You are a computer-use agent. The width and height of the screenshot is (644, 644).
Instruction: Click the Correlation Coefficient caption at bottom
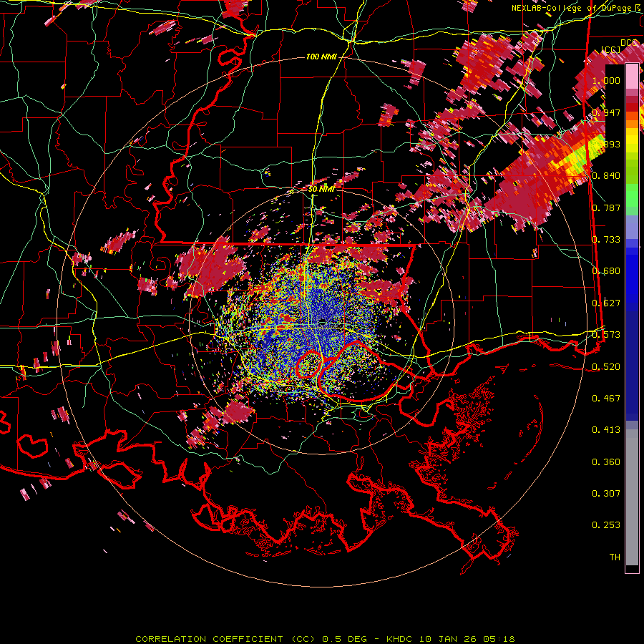[325, 639]
